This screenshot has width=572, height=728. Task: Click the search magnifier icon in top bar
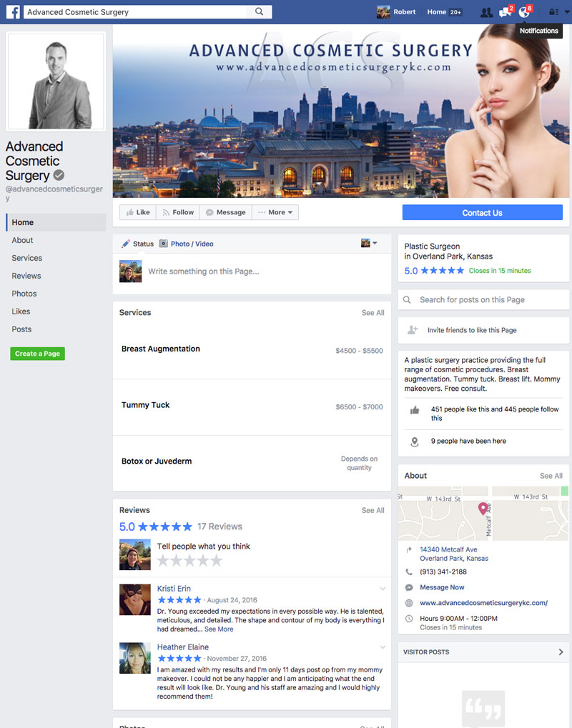point(260,11)
